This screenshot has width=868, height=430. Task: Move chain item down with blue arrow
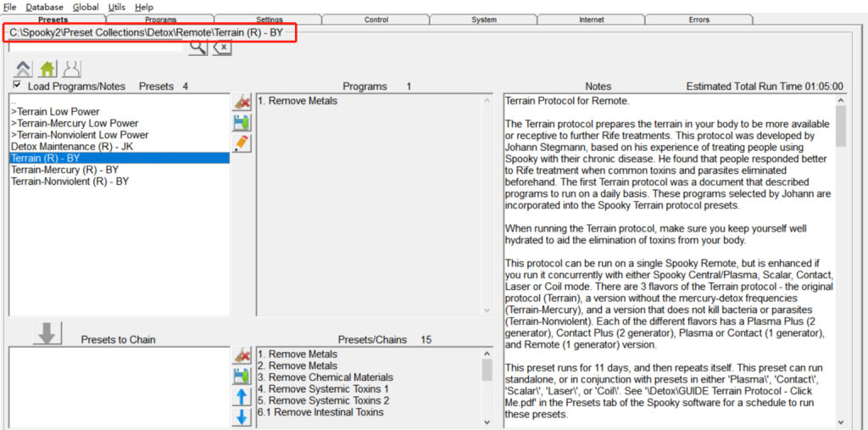click(242, 417)
